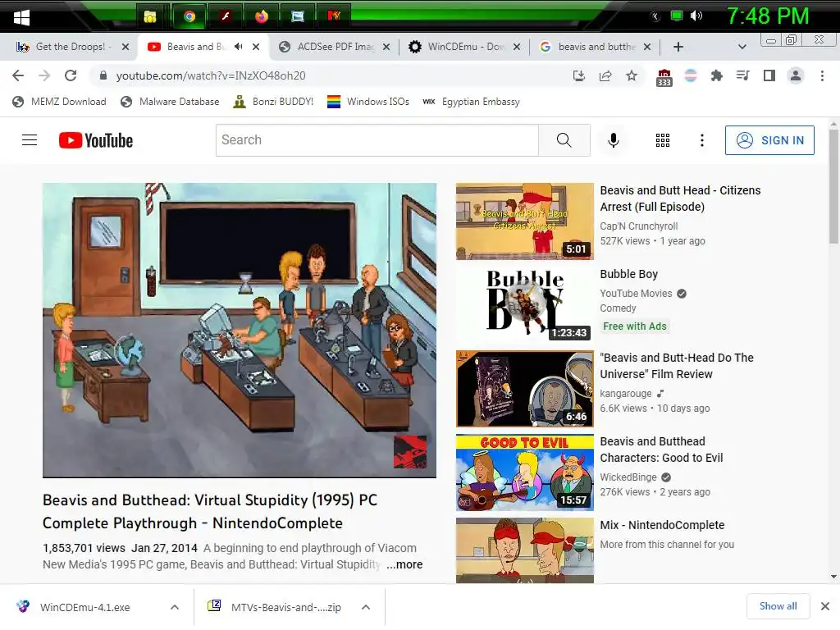Click the lock icon for site information
840x630 pixels.
click(103, 75)
